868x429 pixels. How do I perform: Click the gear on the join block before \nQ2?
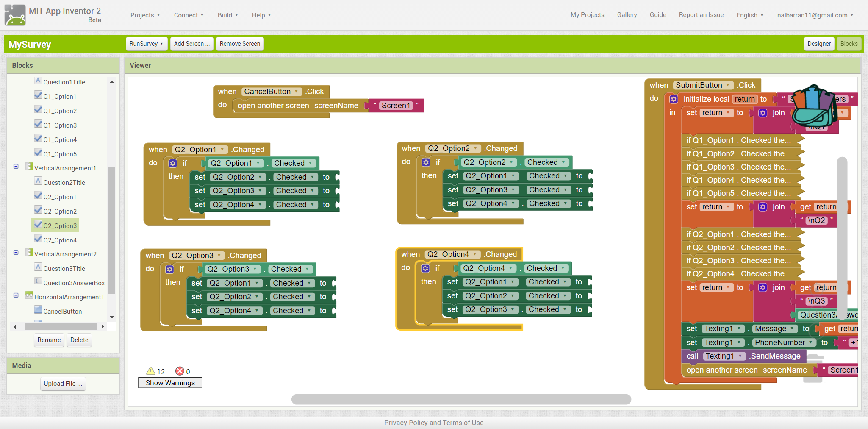[x=763, y=207]
